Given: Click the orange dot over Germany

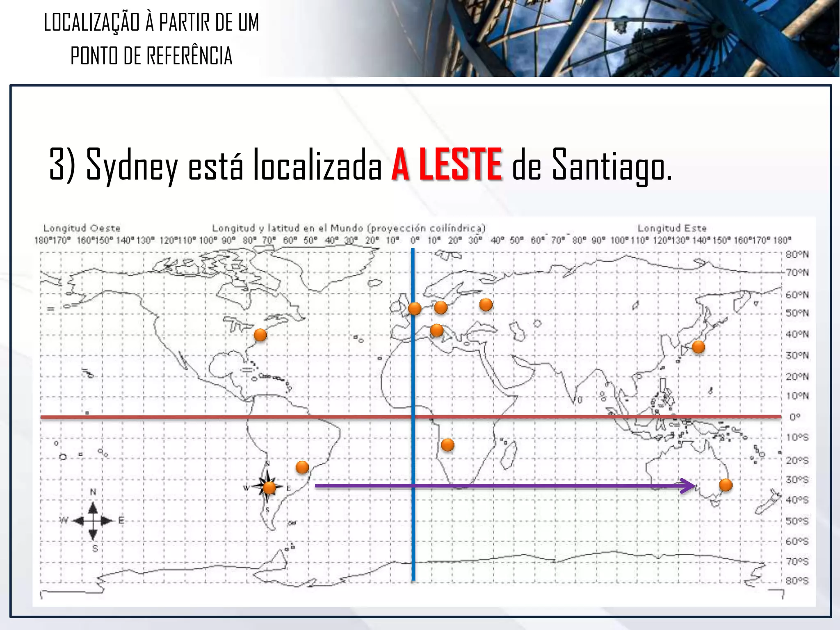Looking at the screenshot, I should coord(441,308).
